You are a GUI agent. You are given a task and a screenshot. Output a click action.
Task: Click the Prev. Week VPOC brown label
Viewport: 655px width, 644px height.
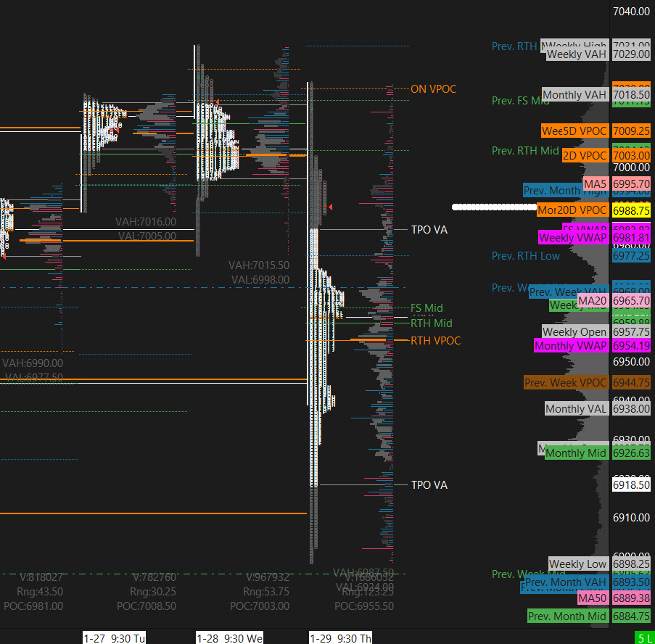[566, 382]
